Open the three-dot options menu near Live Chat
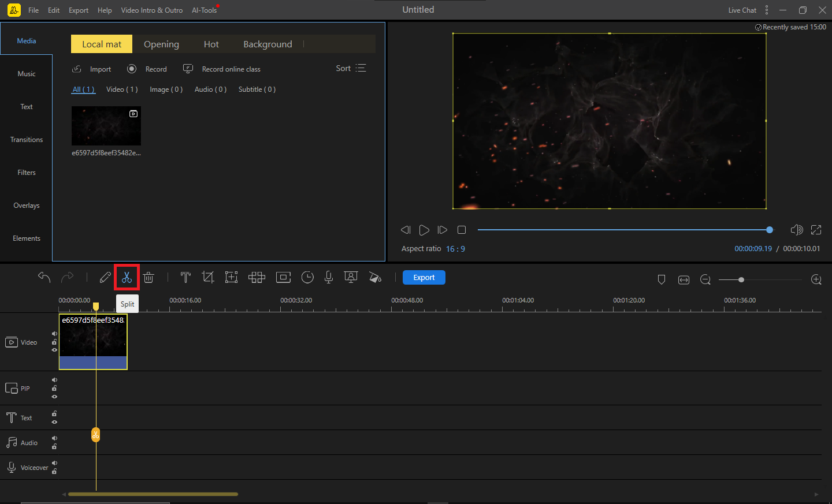 tap(767, 10)
